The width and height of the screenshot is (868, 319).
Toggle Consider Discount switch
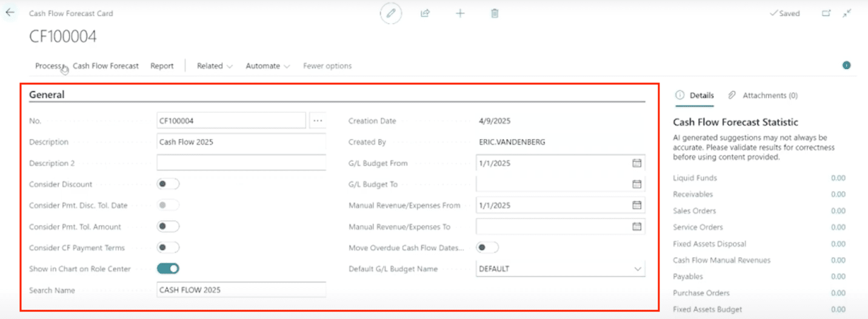[x=168, y=184]
